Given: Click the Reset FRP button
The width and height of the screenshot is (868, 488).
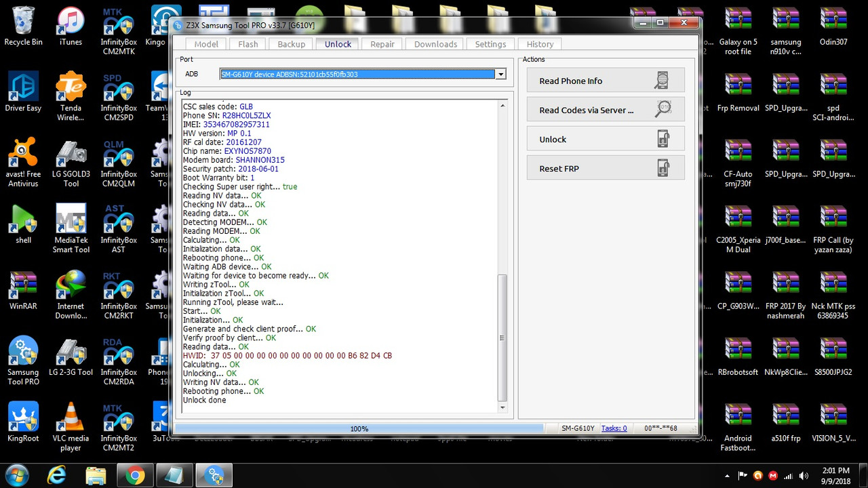Looking at the screenshot, I should tap(606, 168).
